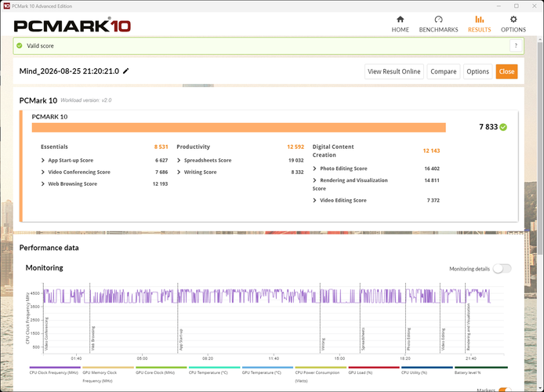Click the Essentials heading
Screen dimensions: 544x392
[x=54, y=147]
